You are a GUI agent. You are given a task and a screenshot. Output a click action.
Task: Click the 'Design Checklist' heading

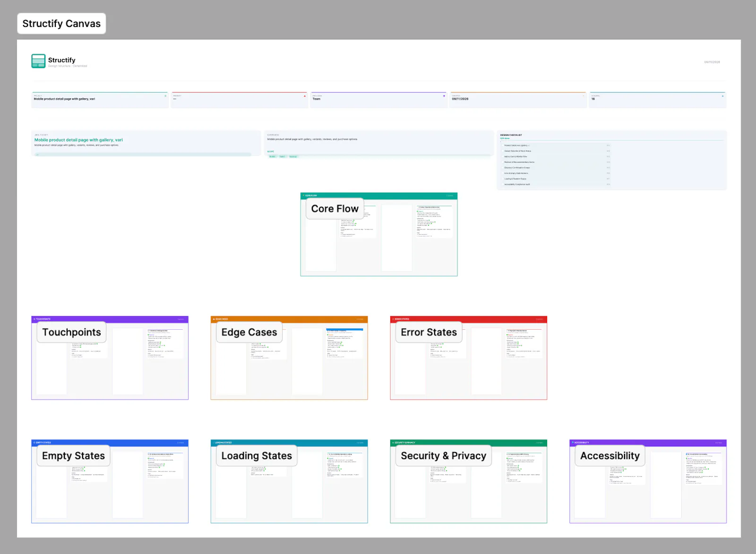pos(511,135)
